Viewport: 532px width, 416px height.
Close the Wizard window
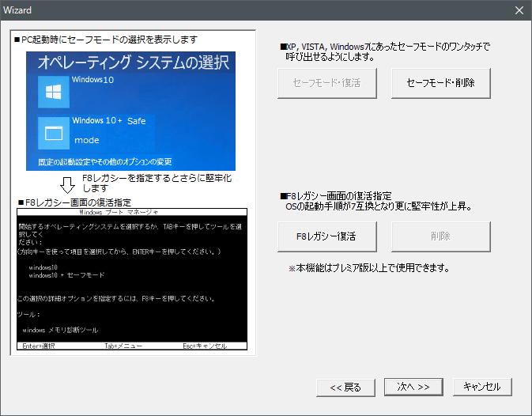coord(519,10)
